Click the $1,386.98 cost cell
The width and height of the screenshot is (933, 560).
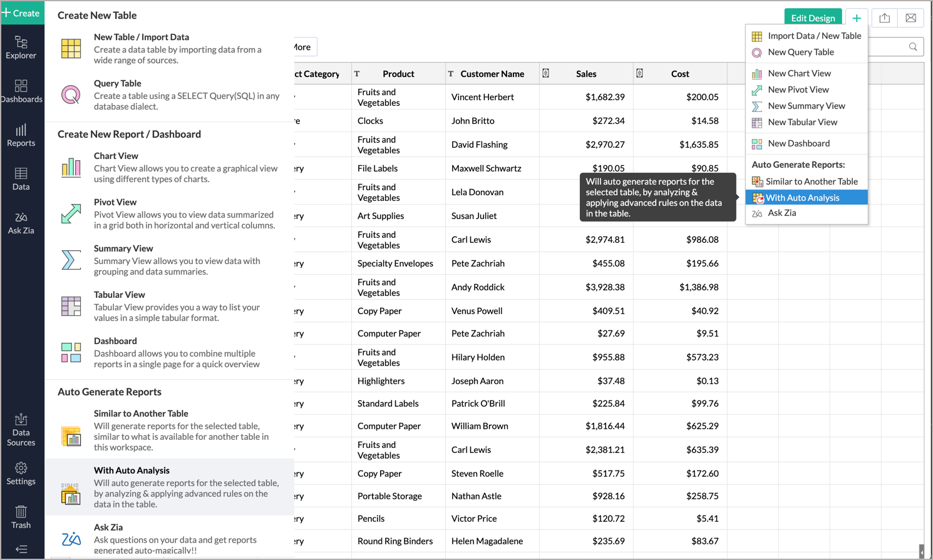(680, 287)
